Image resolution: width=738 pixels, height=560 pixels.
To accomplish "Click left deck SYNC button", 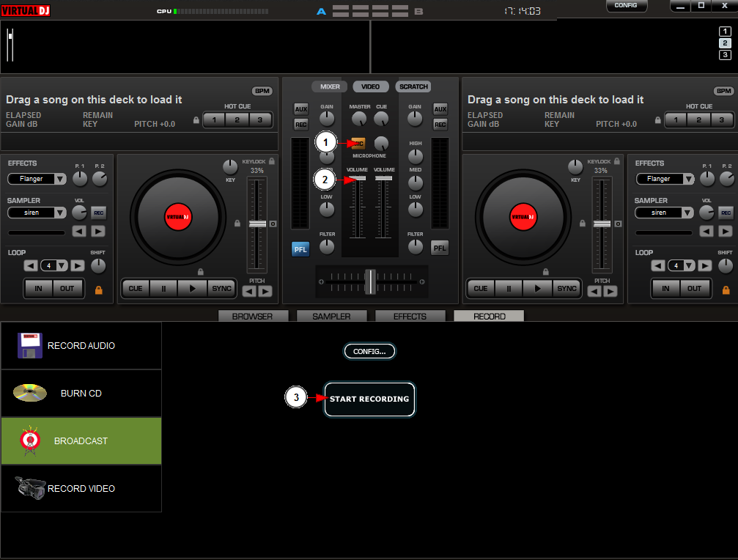I will point(221,289).
